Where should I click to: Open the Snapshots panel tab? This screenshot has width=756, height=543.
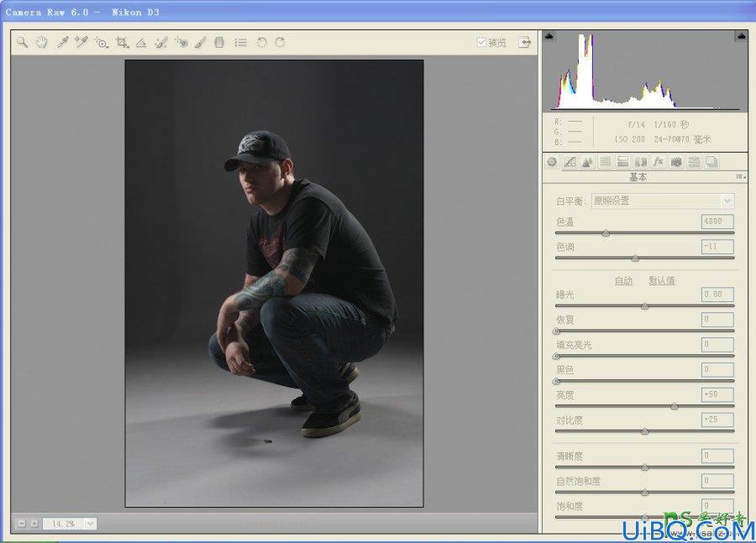(x=711, y=162)
